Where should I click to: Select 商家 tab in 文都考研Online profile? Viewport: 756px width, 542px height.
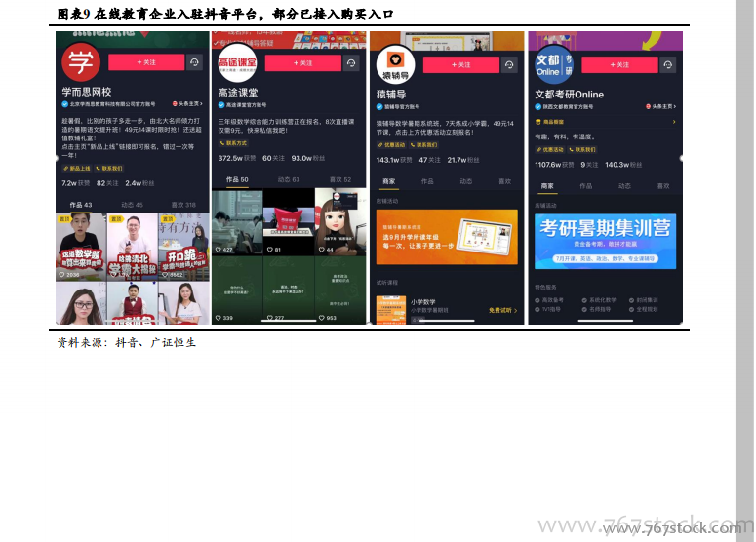point(547,186)
